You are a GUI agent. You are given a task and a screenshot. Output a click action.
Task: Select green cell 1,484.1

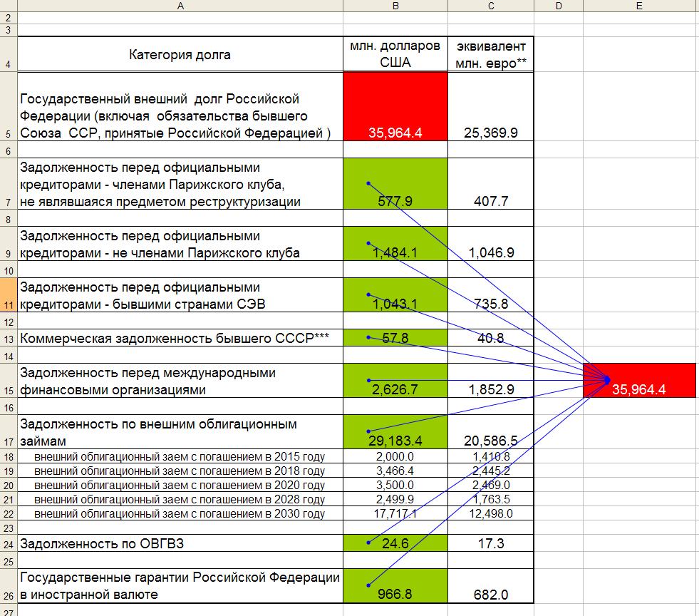[395, 244]
